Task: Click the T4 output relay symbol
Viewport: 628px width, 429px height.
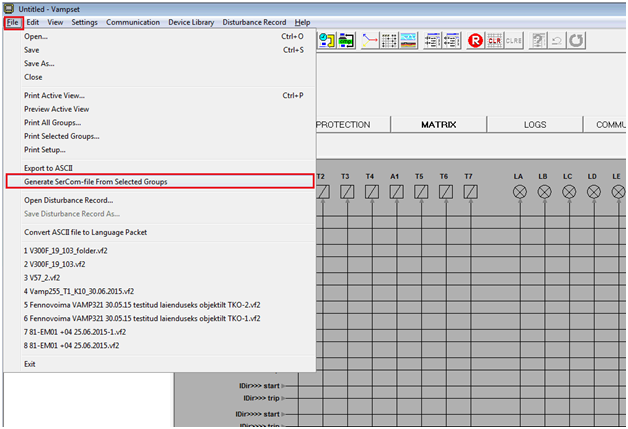Action: [372, 192]
